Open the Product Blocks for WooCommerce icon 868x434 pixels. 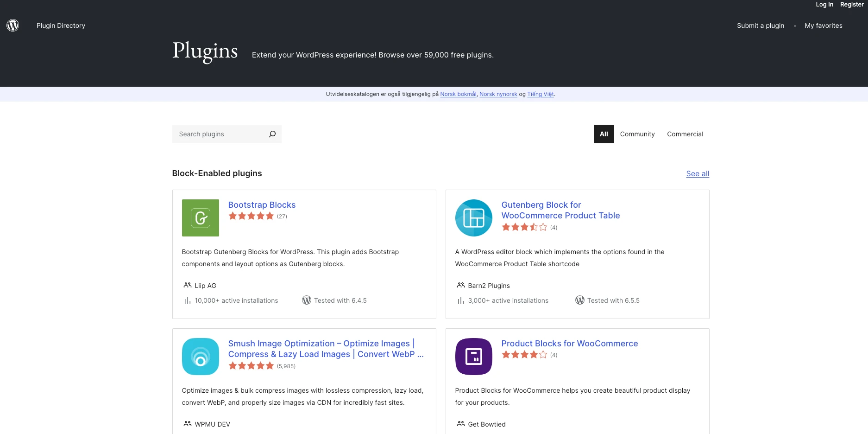474,357
